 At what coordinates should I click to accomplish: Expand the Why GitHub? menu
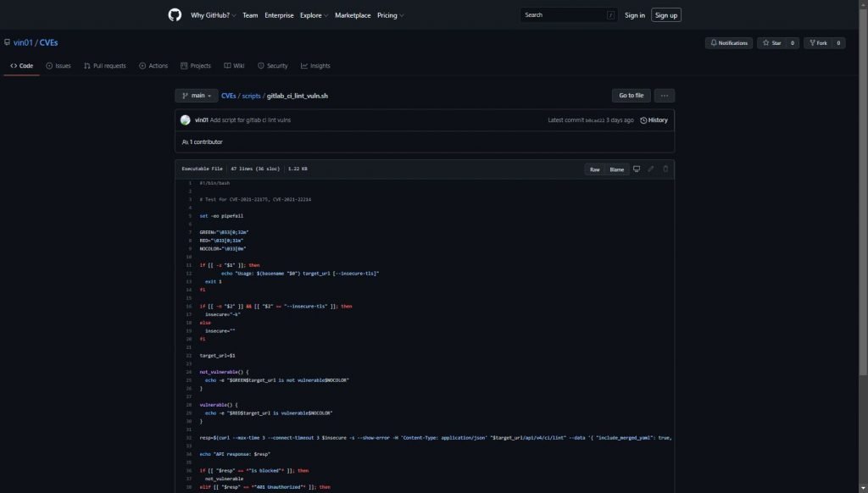tap(213, 15)
